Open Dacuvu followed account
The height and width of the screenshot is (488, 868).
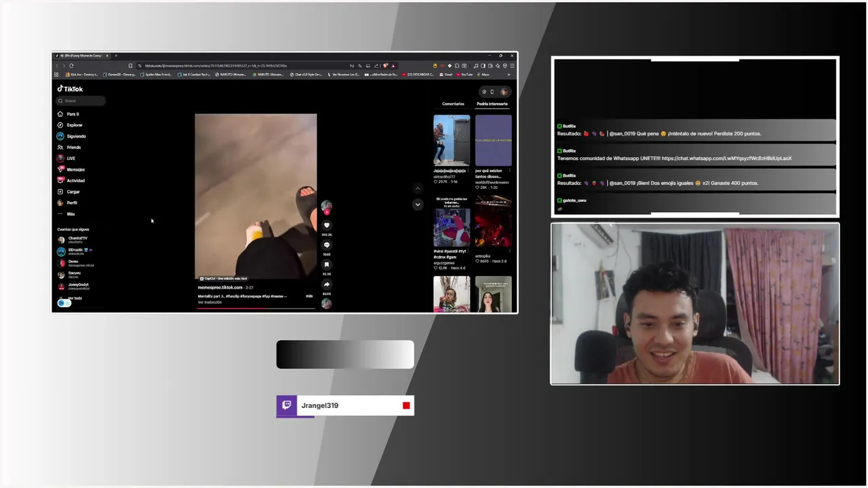pos(69,274)
